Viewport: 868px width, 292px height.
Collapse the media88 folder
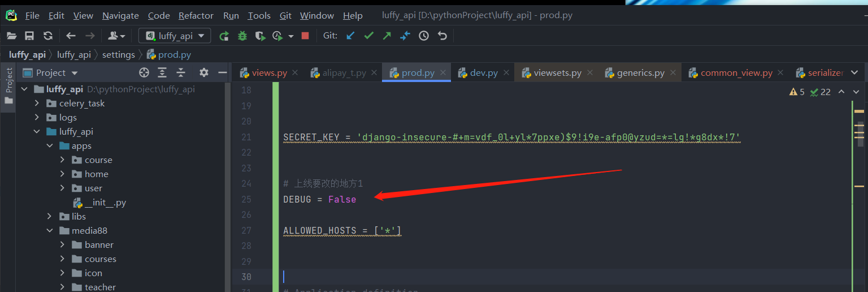(x=49, y=231)
